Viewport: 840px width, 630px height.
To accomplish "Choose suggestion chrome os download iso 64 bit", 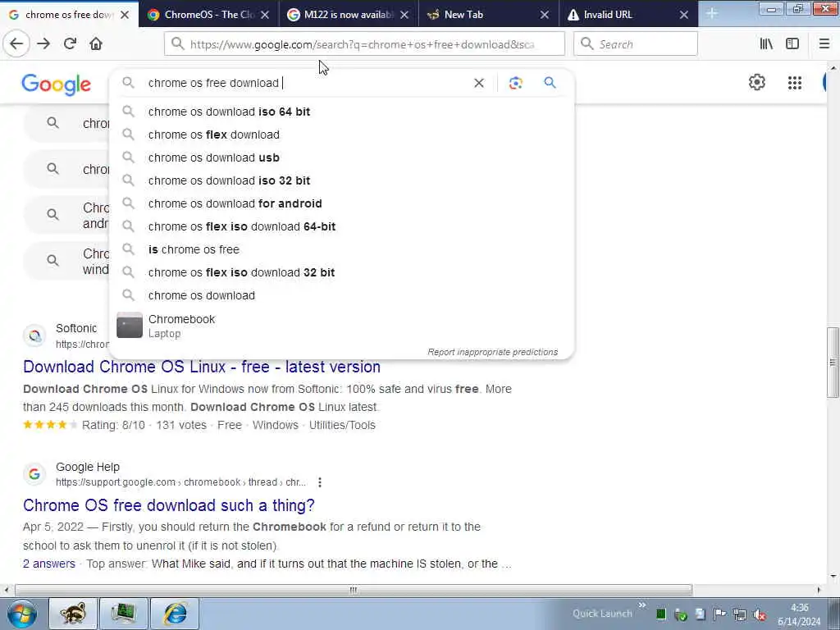I will pyautogui.click(x=342, y=112).
